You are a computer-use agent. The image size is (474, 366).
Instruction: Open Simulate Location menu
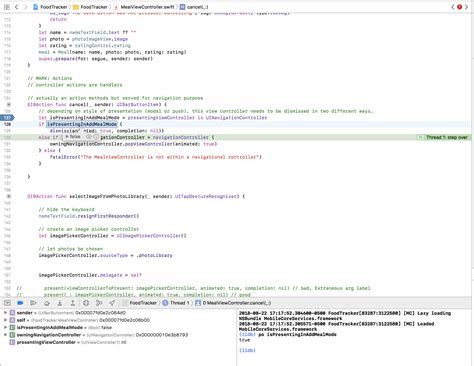point(112,303)
